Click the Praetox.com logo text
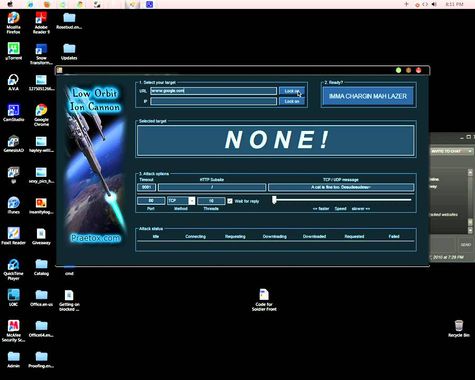475x380 pixels. click(x=96, y=238)
